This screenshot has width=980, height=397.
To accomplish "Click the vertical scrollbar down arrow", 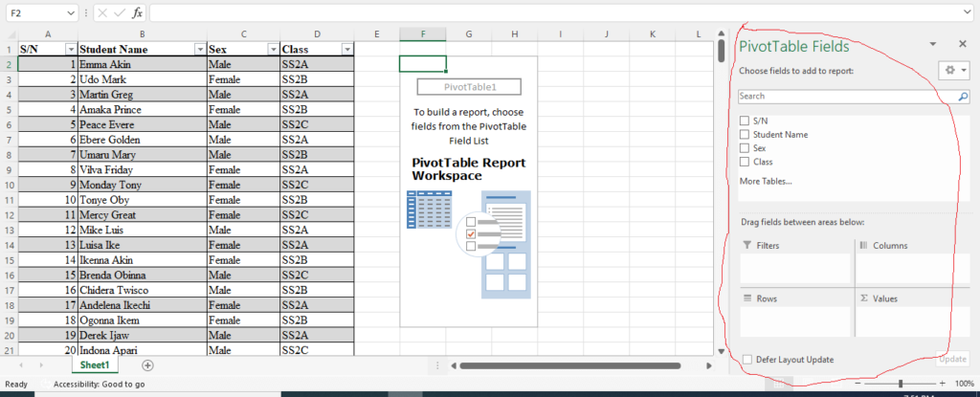I will coord(722,351).
